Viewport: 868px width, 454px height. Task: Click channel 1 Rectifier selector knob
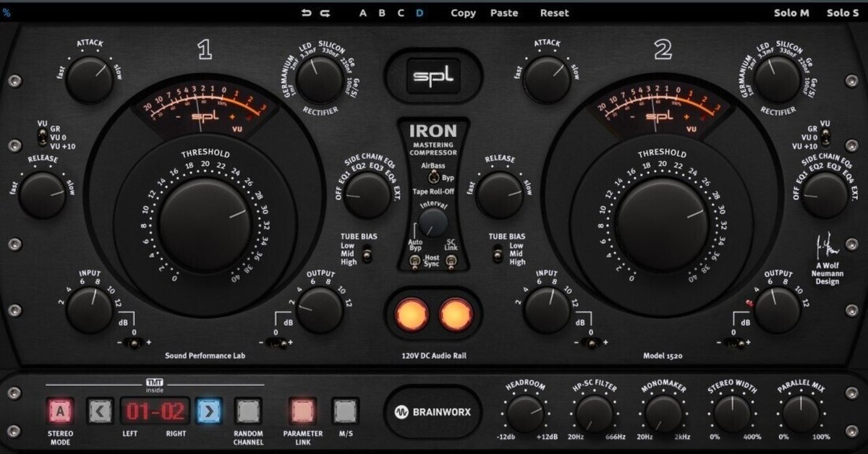(320, 80)
